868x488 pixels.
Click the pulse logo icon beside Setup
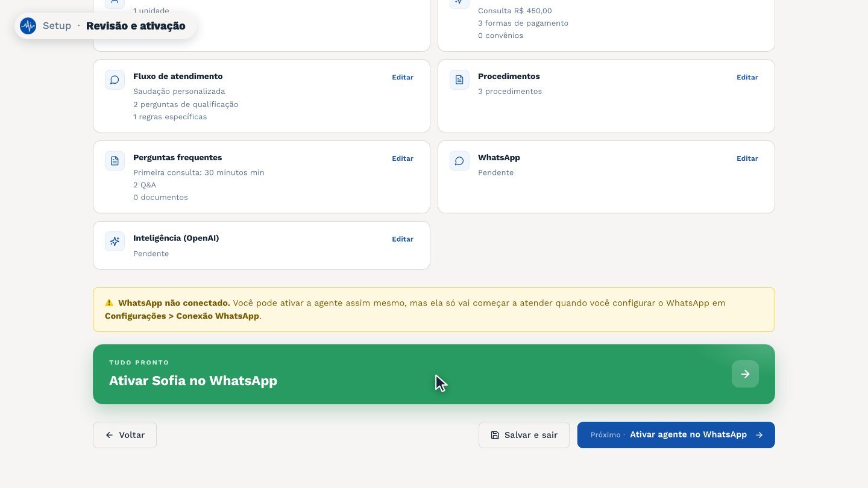point(28,26)
